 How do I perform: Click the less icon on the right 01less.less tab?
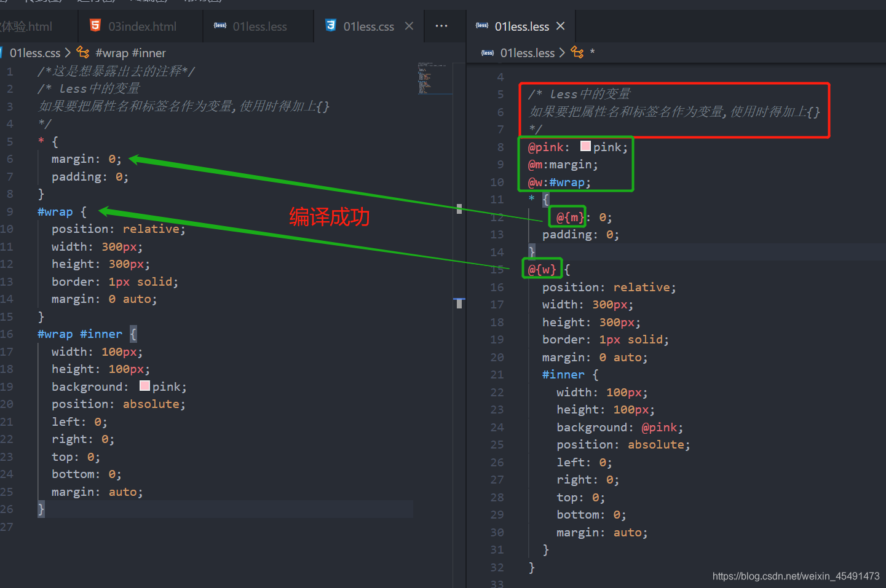[x=482, y=26]
